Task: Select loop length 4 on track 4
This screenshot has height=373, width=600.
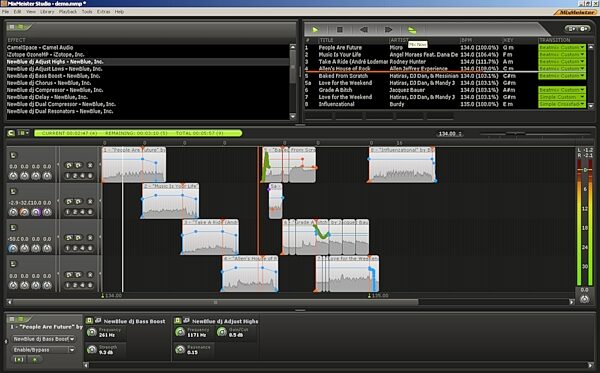Action: coord(83,285)
